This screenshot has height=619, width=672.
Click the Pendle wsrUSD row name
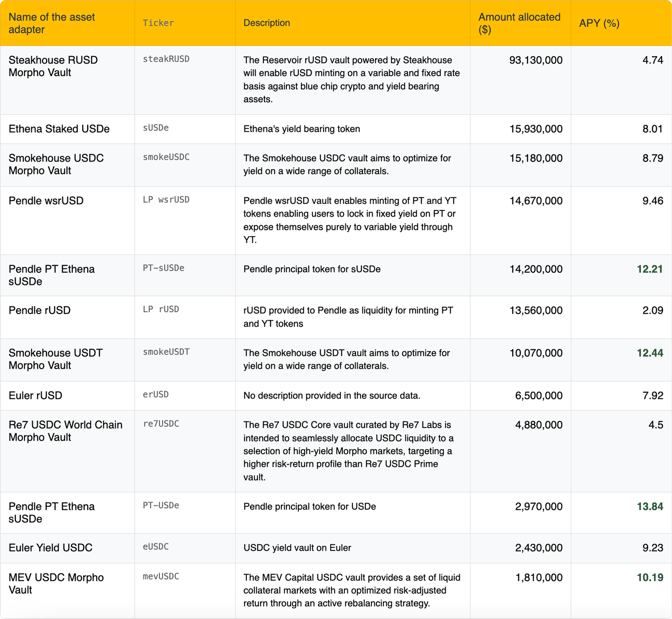[x=46, y=201]
